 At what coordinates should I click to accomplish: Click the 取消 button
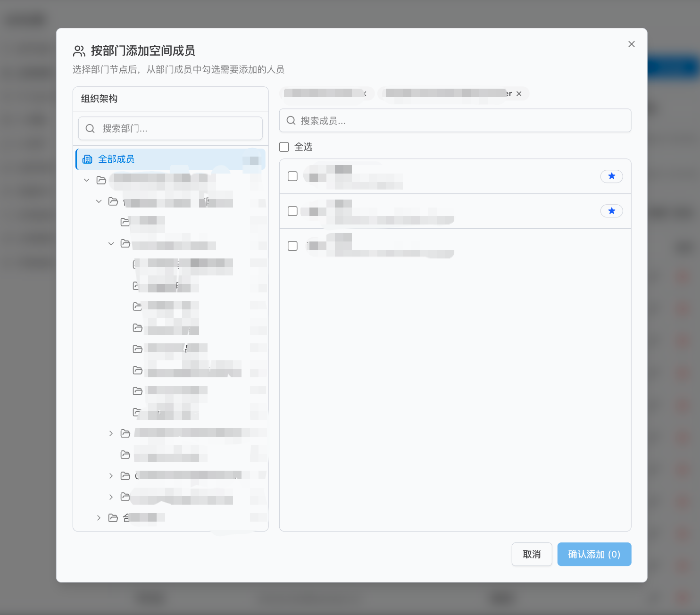tap(532, 554)
